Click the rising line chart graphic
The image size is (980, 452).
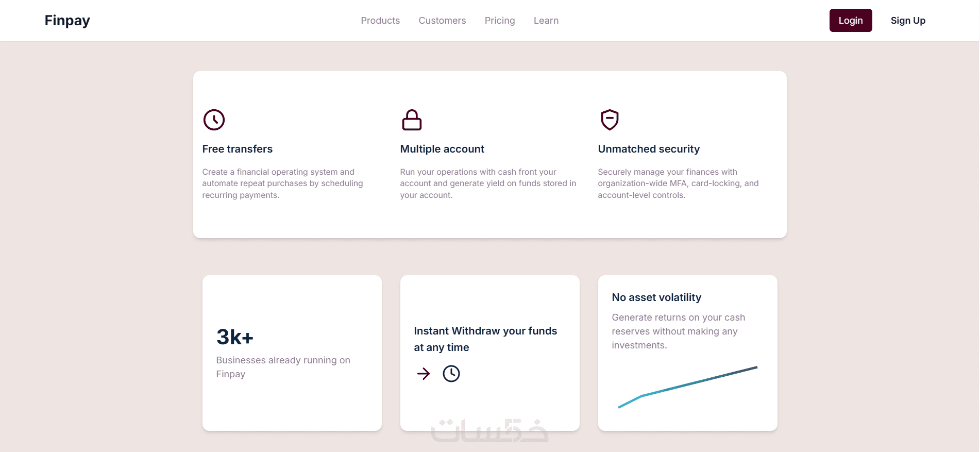[x=688, y=387]
